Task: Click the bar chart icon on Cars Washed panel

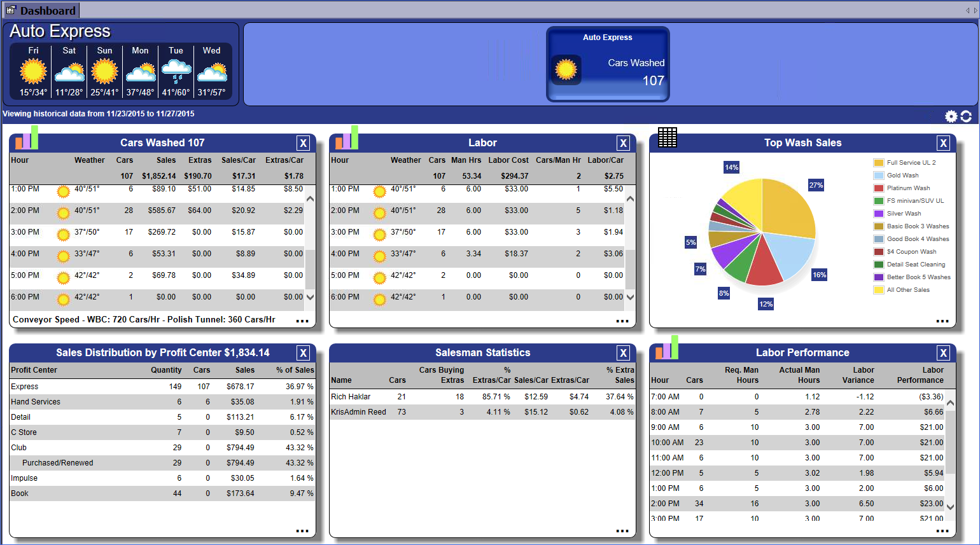Action: click(27, 138)
